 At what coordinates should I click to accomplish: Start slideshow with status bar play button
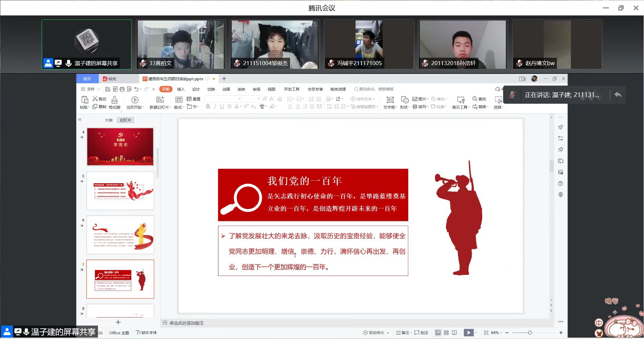point(469,333)
